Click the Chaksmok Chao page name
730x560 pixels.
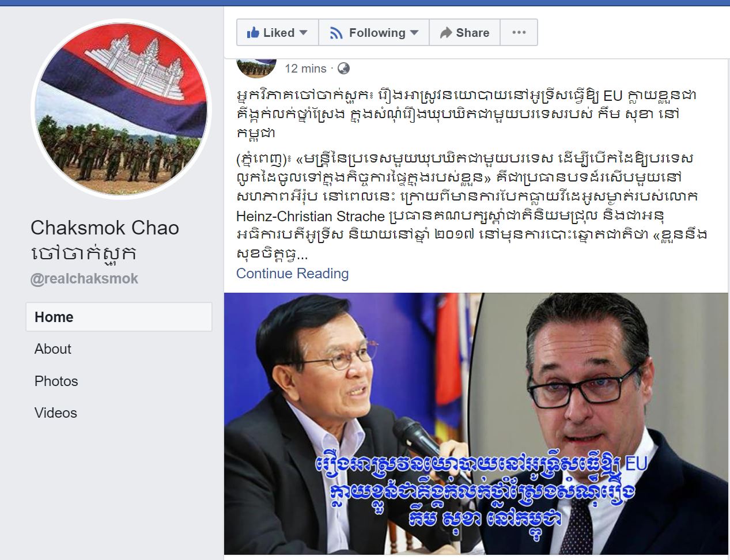[x=105, y=228]
